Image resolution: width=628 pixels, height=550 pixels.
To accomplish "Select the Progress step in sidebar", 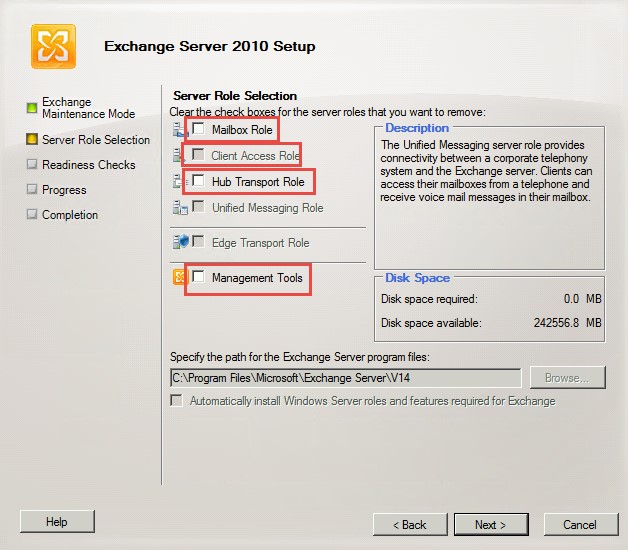I will (64, 190).
